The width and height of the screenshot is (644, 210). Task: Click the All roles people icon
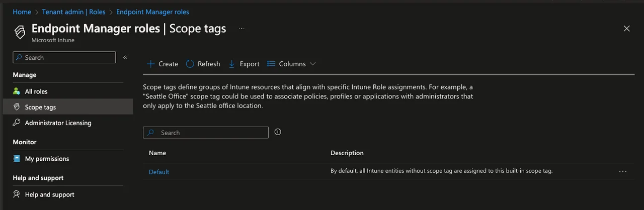(x=17, y=91)
